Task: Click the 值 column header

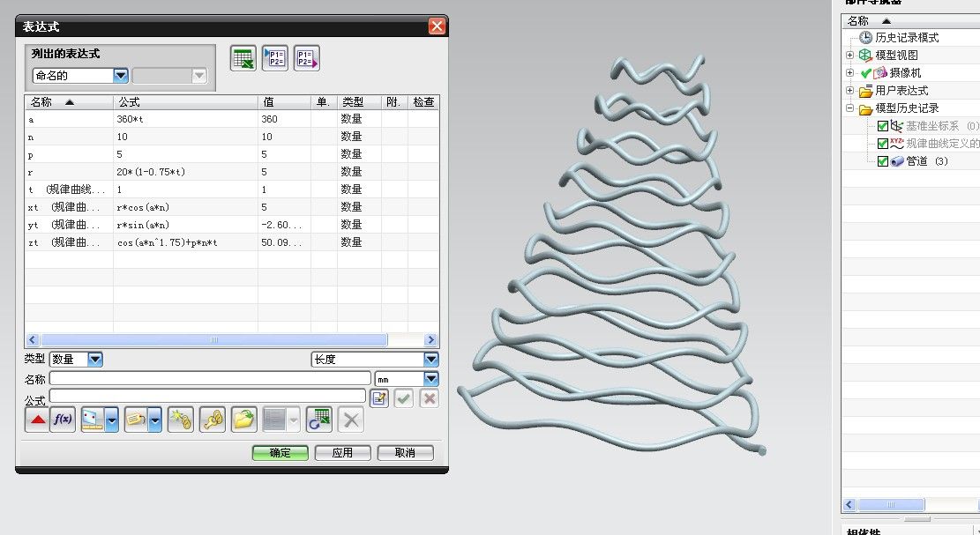Action: [x=284, y=102]
